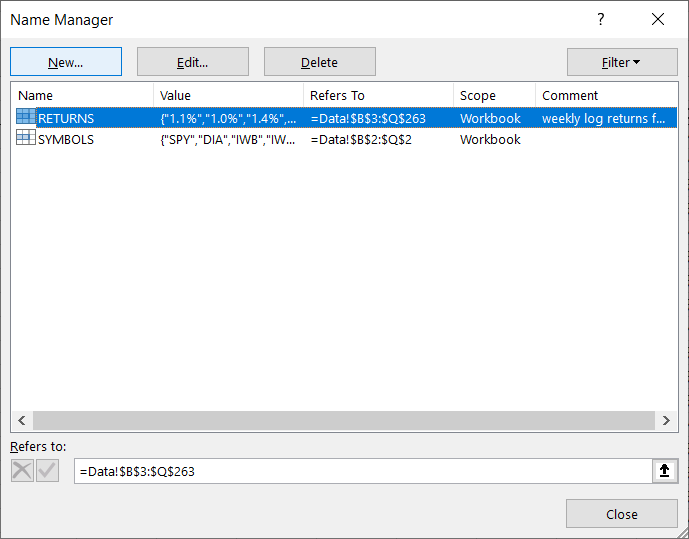Viewport: 689px width, 539px height.
Task: Sort by the Name column header
Action: [82, 96]
